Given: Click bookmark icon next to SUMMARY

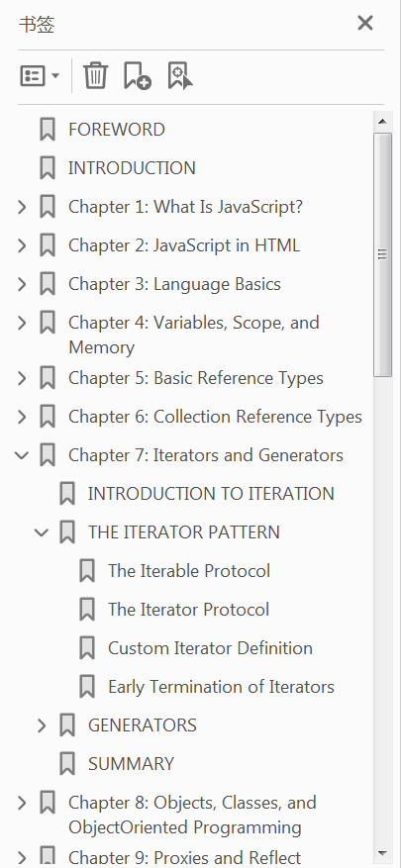Looking at the screenshot, I should coord(67,764).
